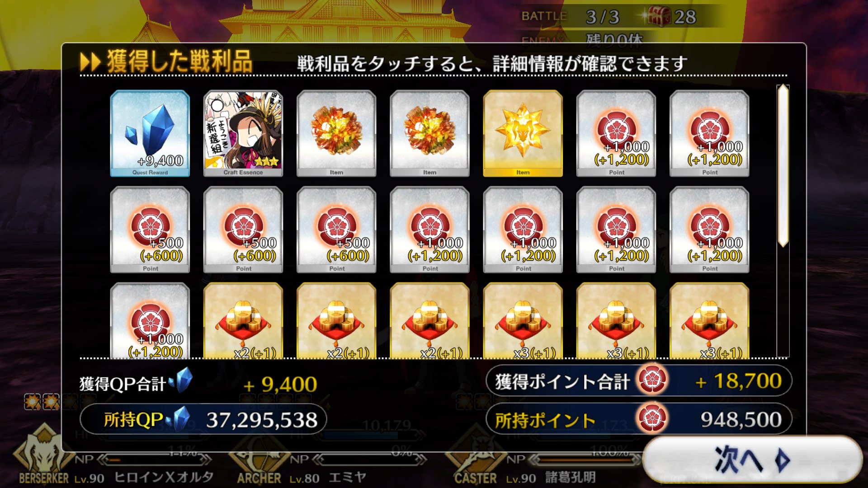Open the Craft Essence card reward

pos(243,133)
